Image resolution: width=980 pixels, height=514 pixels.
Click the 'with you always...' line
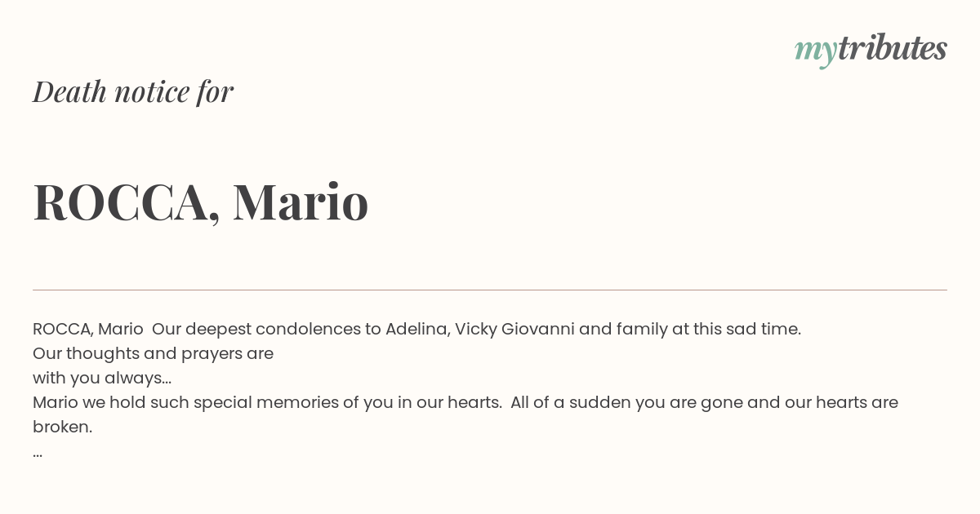coord(102,378)
